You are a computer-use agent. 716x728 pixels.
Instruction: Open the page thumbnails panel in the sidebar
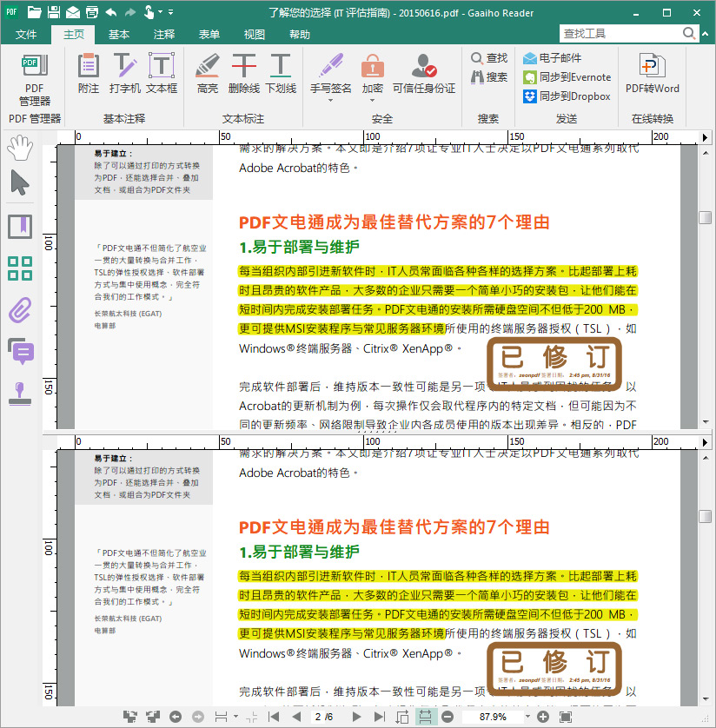pos(20,268)
